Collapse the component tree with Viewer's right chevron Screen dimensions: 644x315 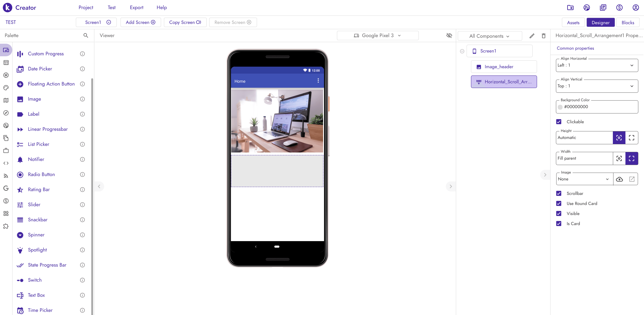click(x=451, y=186)
